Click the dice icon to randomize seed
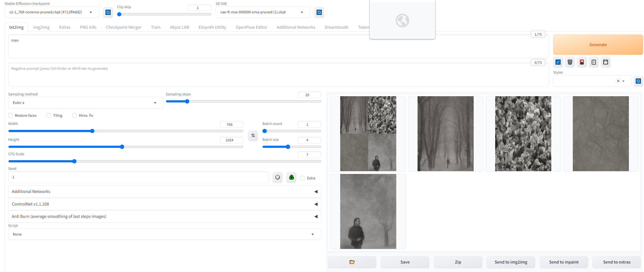Screen dimensions: 644x272 [277, 177]
